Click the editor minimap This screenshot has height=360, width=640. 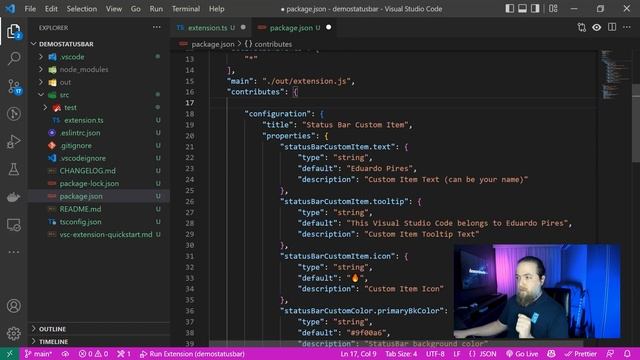(615, 74)
